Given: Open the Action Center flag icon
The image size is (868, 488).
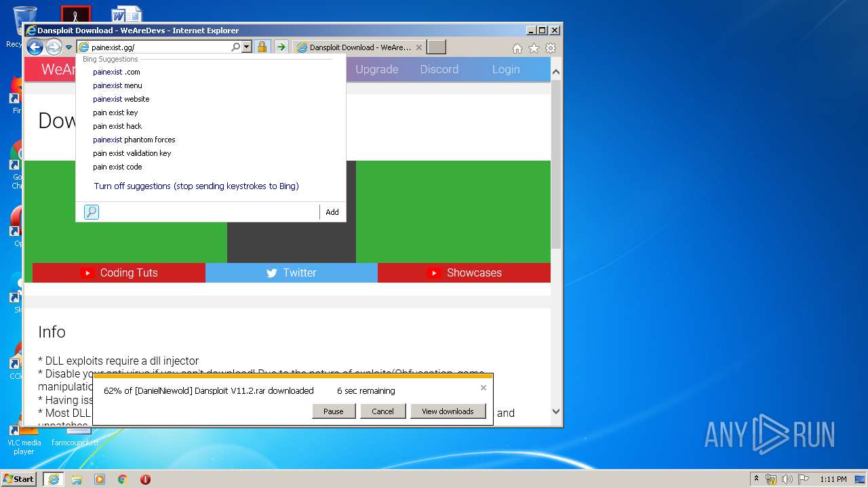Looking at the screenshot, I should [x=804, y=479].
